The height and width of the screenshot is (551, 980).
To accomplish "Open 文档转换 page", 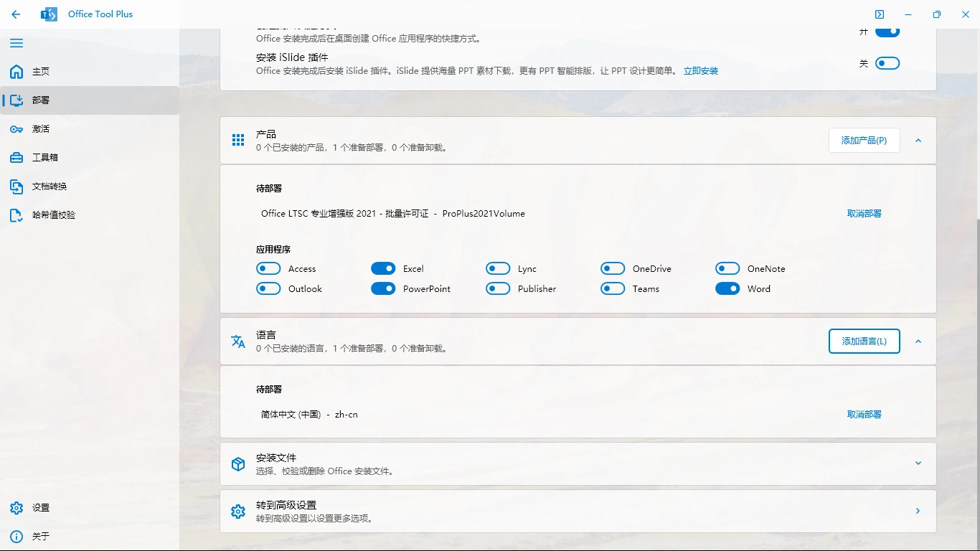I will [90, 187].
